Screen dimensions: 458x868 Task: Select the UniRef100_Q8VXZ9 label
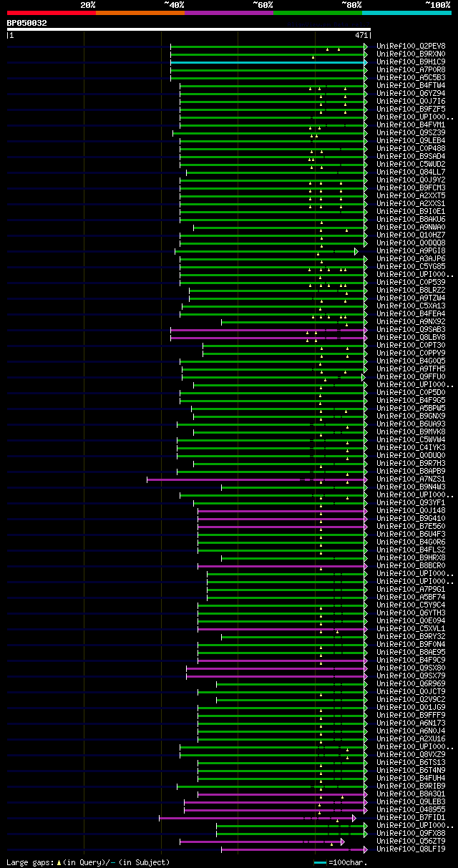[411, 755]
